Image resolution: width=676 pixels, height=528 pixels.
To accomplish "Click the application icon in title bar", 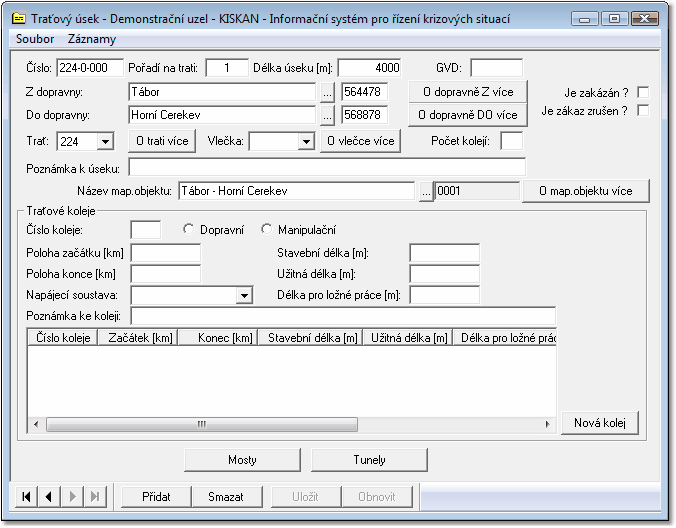I will 19,19.
